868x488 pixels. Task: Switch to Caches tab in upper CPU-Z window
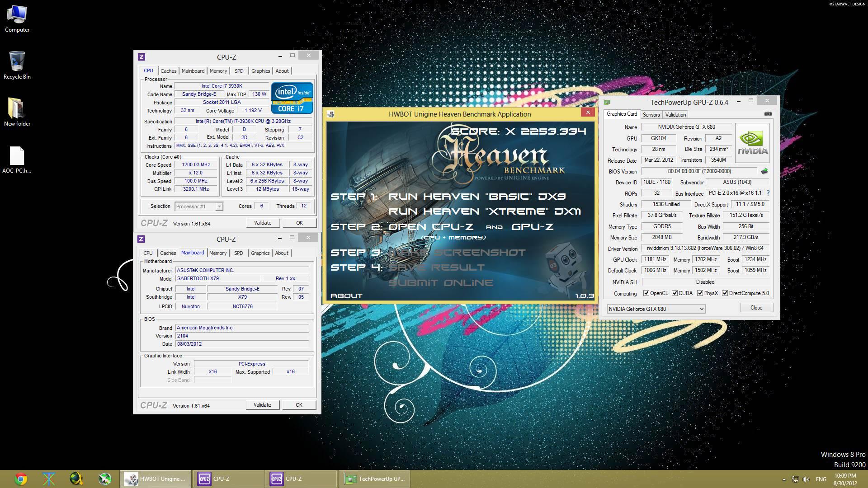(x=168, y=71)
